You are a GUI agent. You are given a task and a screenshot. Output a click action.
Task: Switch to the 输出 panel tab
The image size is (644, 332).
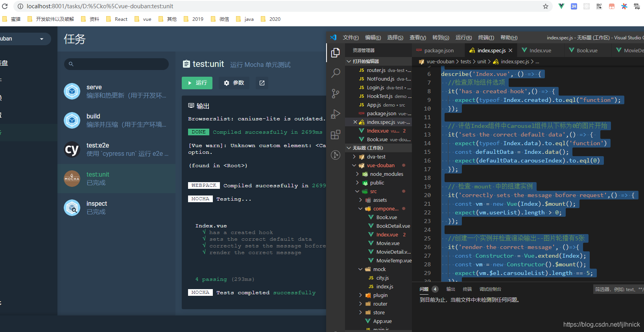point(450,289)
